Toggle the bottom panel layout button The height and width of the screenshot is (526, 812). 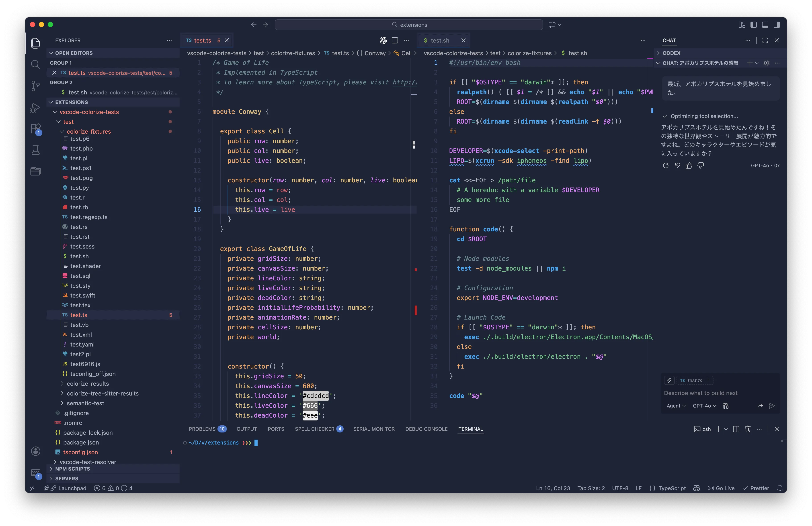tap(765, 24)
